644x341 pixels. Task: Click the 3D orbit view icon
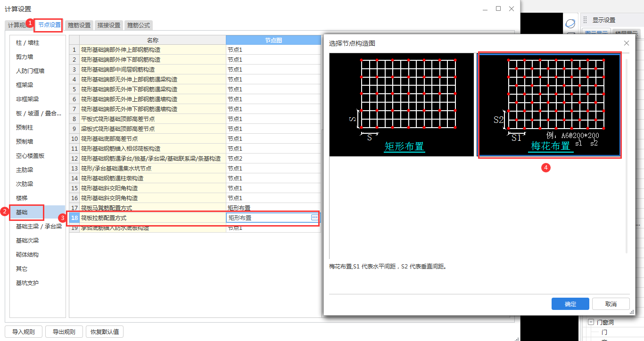570,24
